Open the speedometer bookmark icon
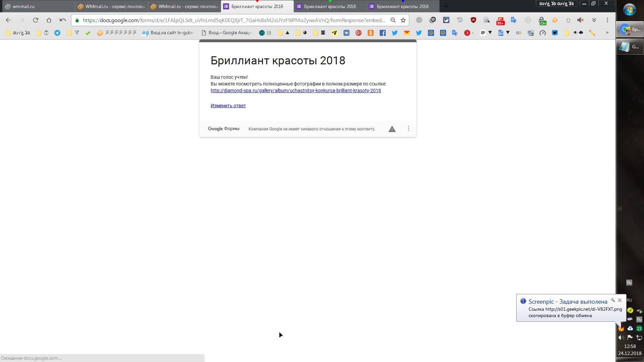The width and height of the screenshot is (644, 362). (543, 33)
